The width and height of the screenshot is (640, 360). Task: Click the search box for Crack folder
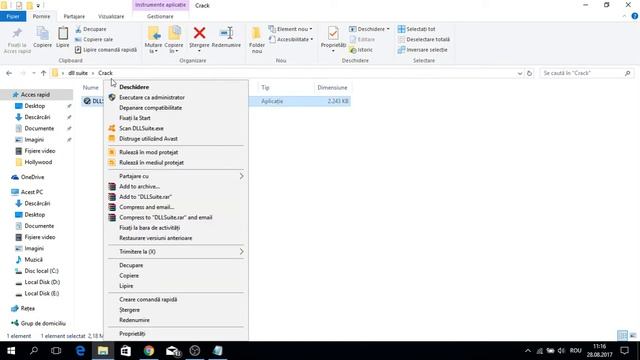click(586, 73)
